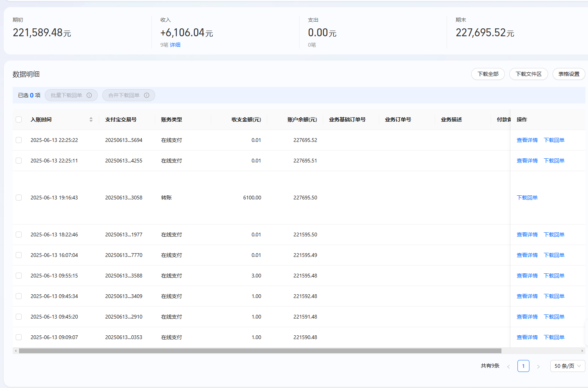Image resolution: width=588 pixels, height=388 pixels.
Task: Open 详细 link under 收入 total
Action: coord(175,45)
